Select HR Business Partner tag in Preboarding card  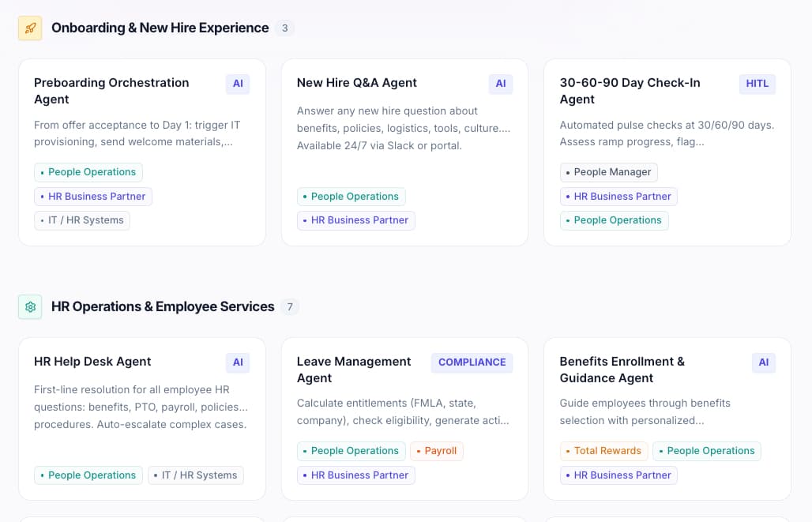[x=93, y=197]
